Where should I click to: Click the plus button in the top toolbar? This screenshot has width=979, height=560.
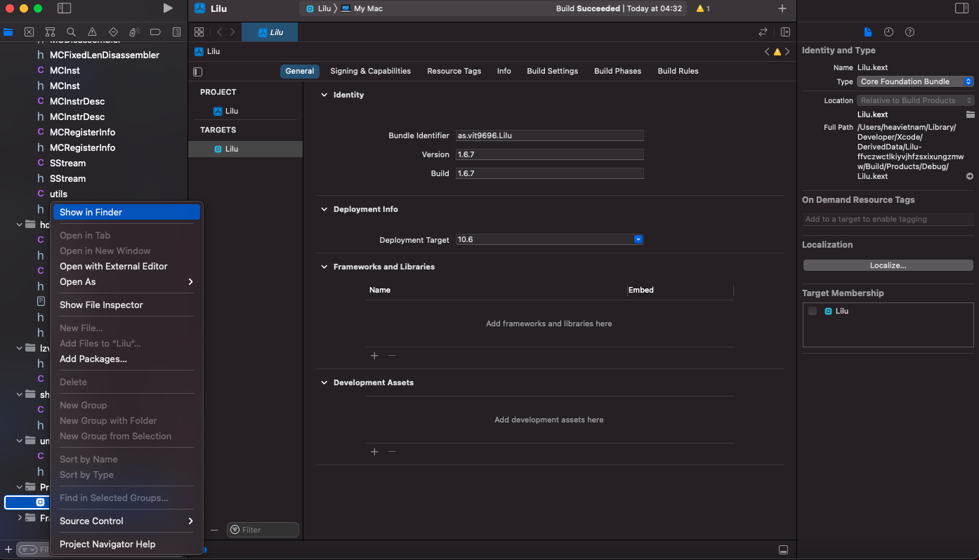click(x=782, y=8)
